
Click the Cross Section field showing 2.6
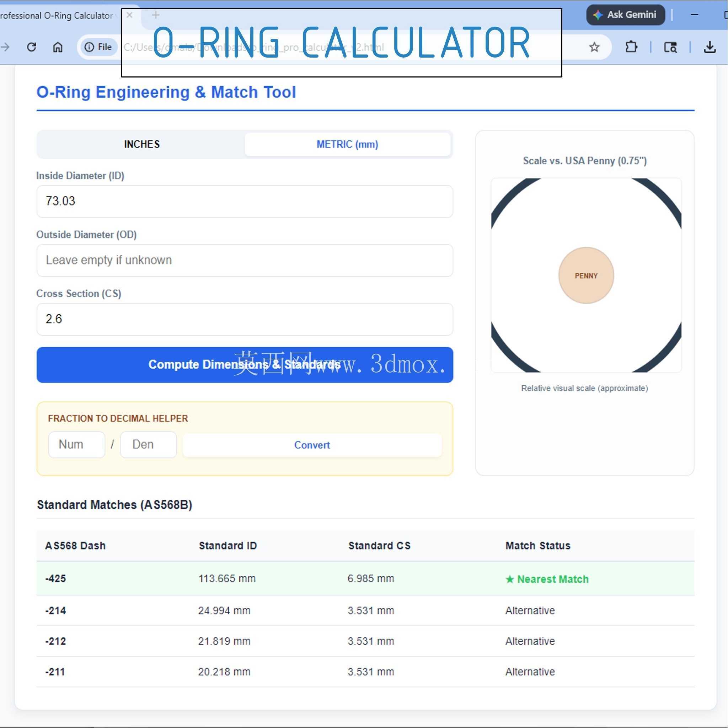pyautogui.click(x=245, y=319)
